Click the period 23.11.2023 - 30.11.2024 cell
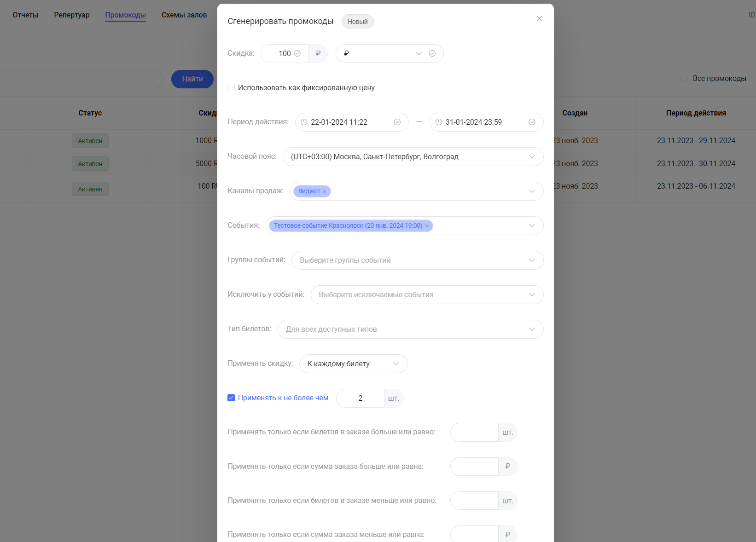The image size is (756, 542). [x=696, y=163]
